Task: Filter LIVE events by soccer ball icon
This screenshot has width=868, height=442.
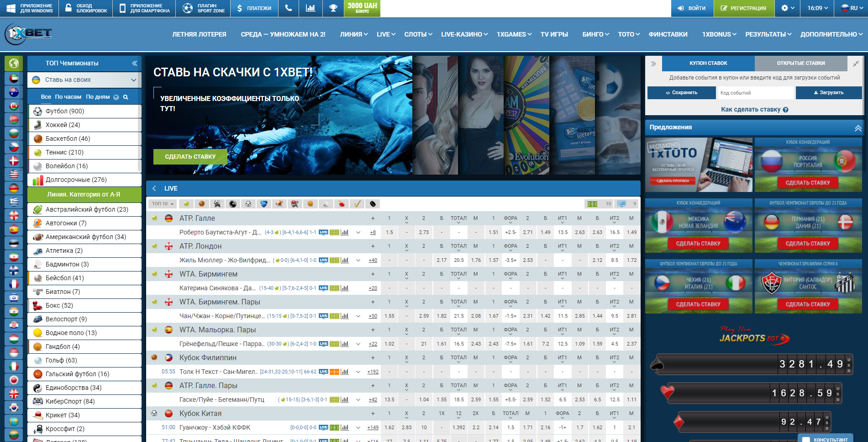Action: (248, 204)
